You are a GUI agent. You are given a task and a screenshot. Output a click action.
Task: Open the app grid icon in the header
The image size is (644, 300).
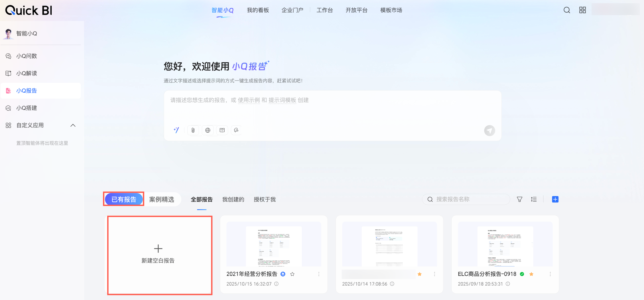[582, 10]
